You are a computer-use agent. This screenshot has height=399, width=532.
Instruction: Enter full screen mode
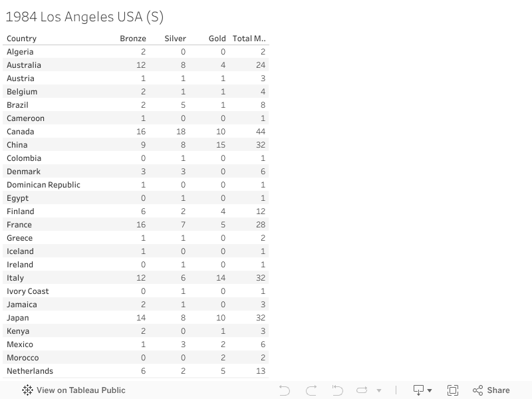(x=453, y=390)
